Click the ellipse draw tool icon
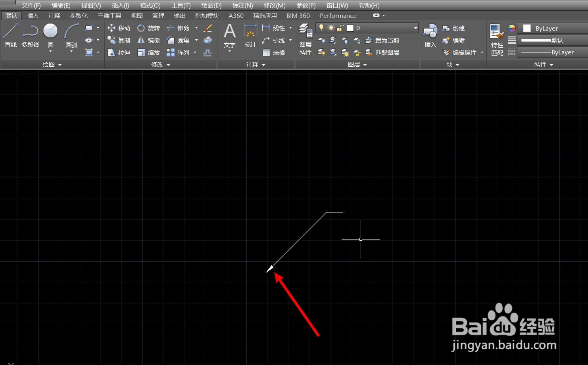 point(89,40)
